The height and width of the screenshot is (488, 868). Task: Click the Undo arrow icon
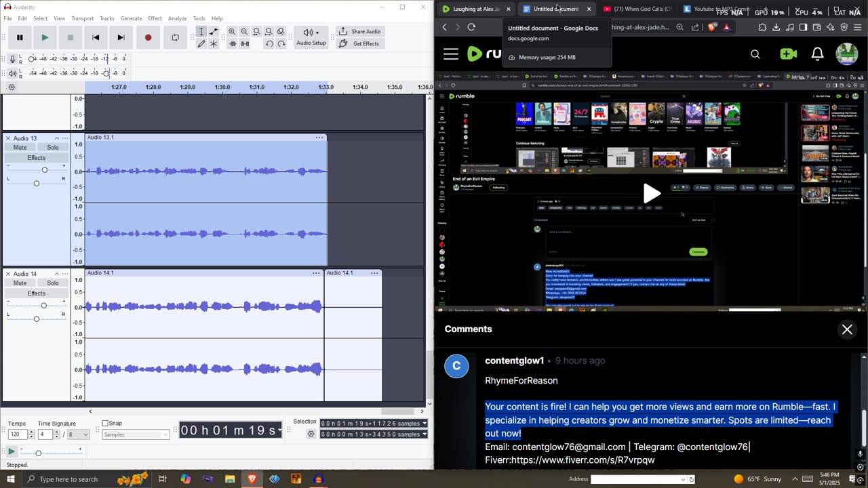point(269,44)
